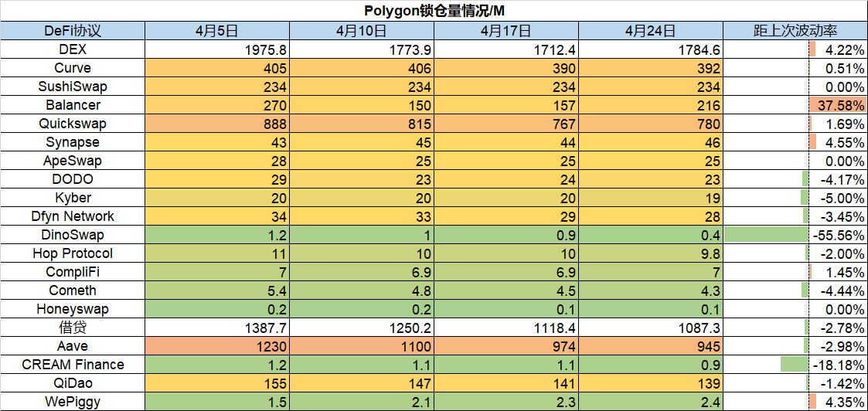Click the "Quickswap" row label
Viewport: 868px width, 411px height.
pos(72,124)
